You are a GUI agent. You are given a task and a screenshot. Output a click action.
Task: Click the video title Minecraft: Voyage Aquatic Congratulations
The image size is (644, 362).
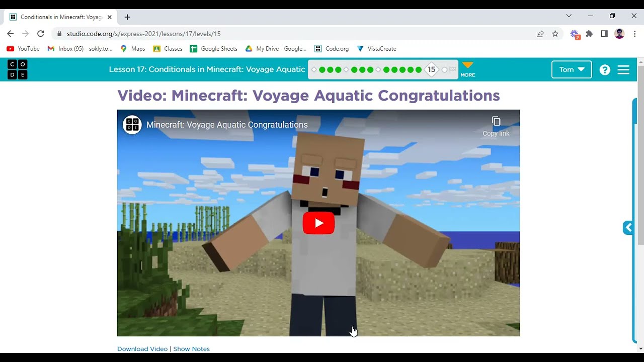pos(227,125)
